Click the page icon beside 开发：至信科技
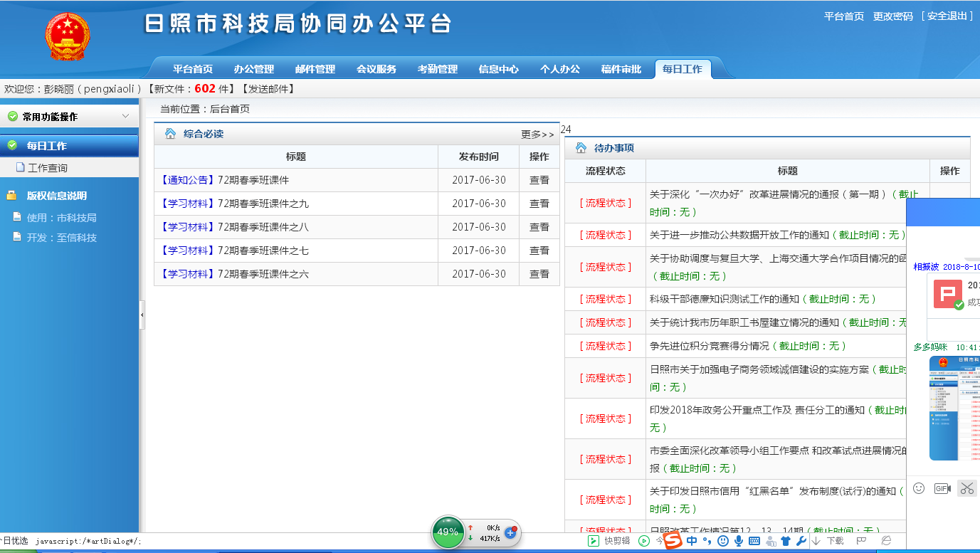Viewport: 980px width, 553px height. click(17, 237)
